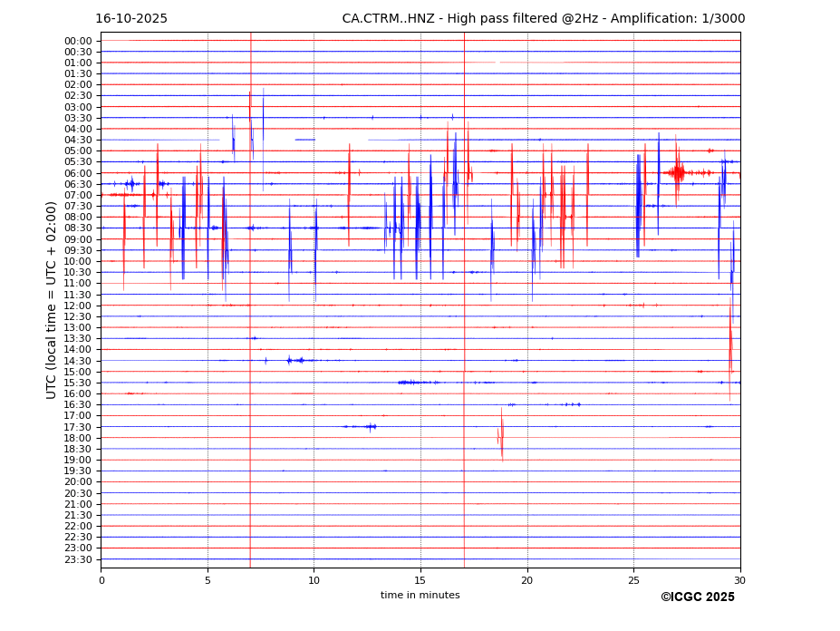Click x-axis tick label 5
Viewport: 840px width, 631px height.
[x=208, y=580]
